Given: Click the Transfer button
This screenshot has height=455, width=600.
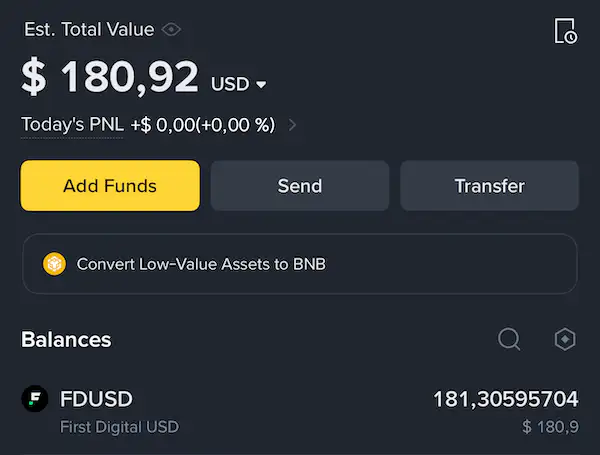Looking at the screenshot, I should (489, 186).
